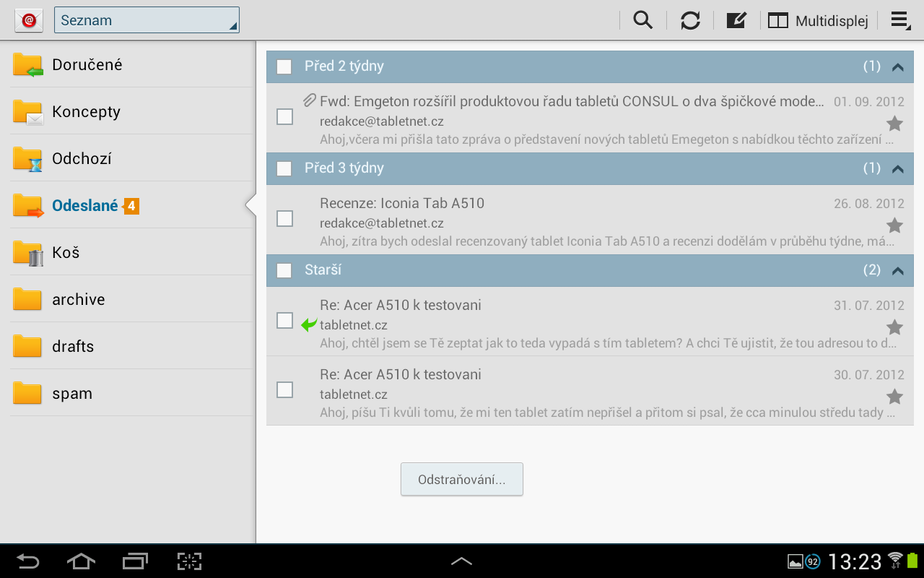924x578 pixels.
Task: Tap the Android home button
Action: point(81,561)
